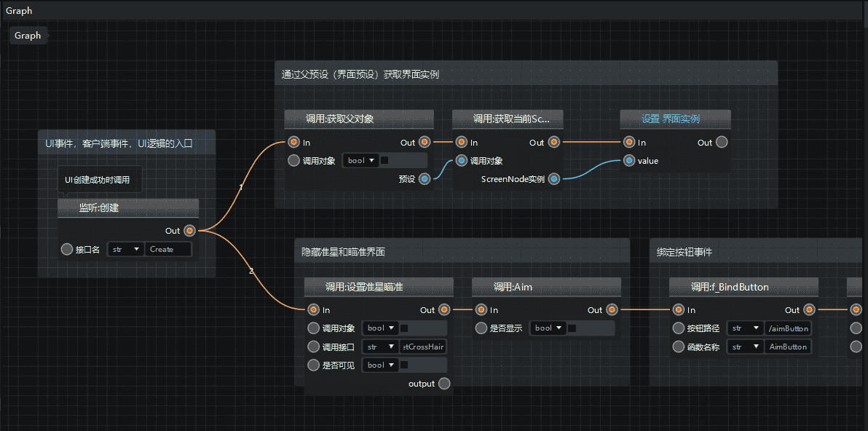Click the In pin of 调用:获取父对象 node
The image size is (868, 431).
coord(293,143)
